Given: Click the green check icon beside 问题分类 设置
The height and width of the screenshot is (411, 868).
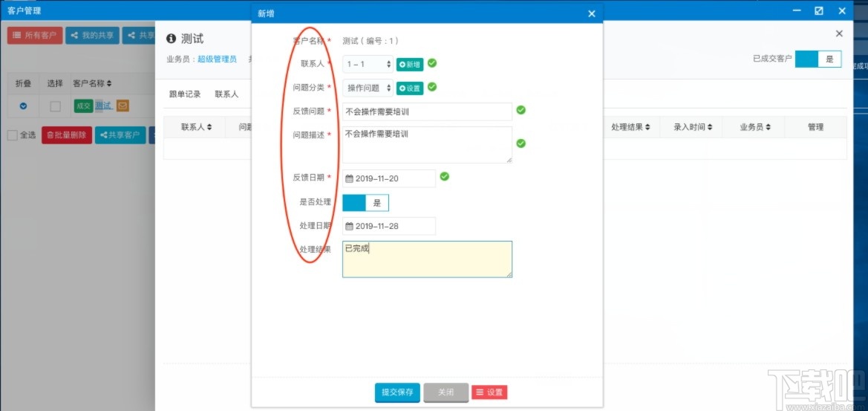Looking at the screenshot, I should pyautogui.click(x=432, y=86).
